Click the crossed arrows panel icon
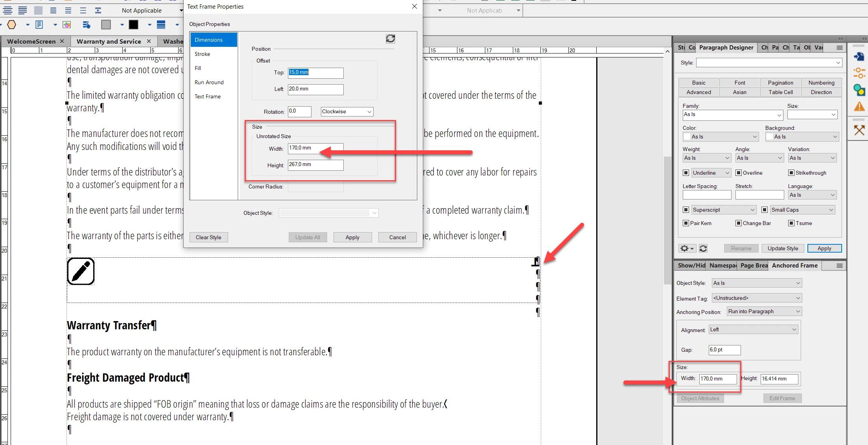868x445 pixels. [x=859, y=130]
